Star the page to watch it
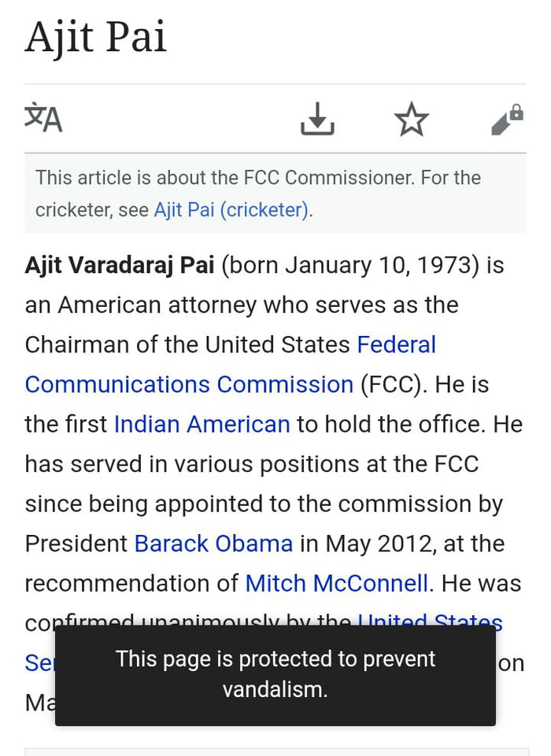This screenshot has width=551, height=756. (x=411, y=119)
